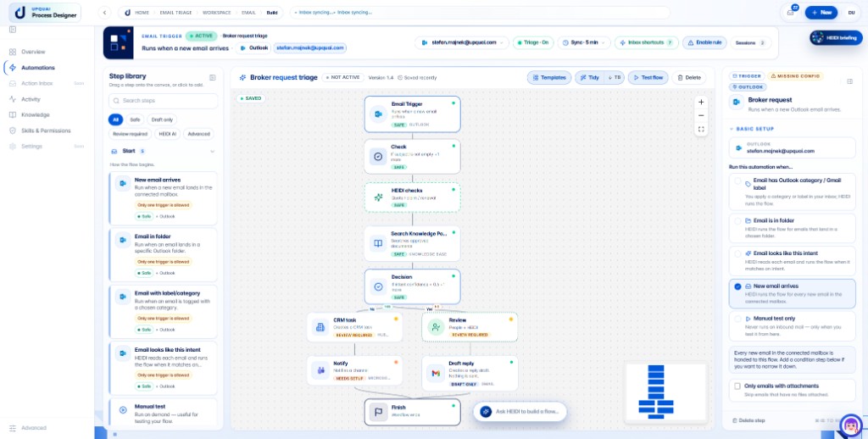Click the New button in top bar
This screenshot has height=439, width=868.
coord(821,12)
